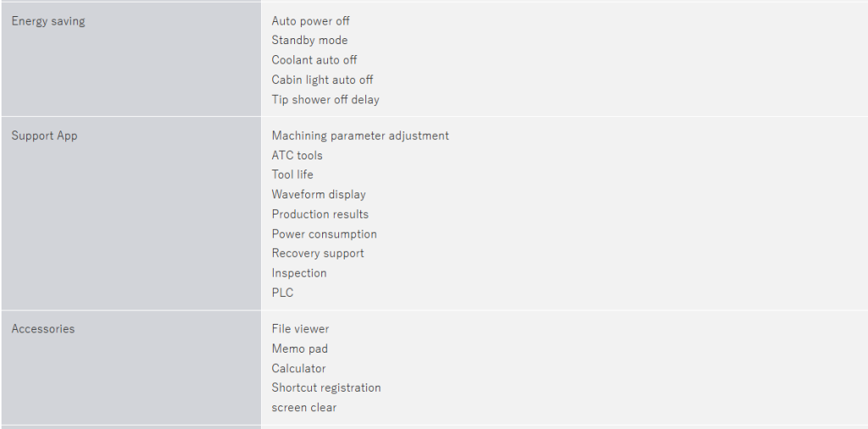This screenshot has width=868, height=429.
Task: Click Shortcut registration text
Action: [x=326, y=387]
